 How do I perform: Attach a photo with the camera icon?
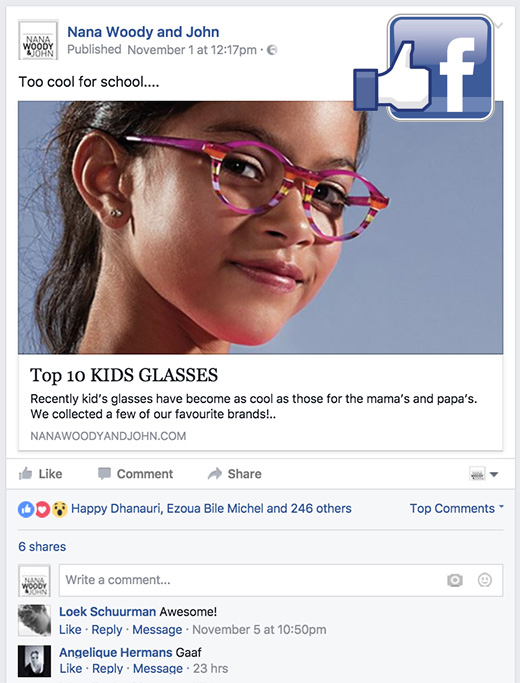[x=455, y=580]
